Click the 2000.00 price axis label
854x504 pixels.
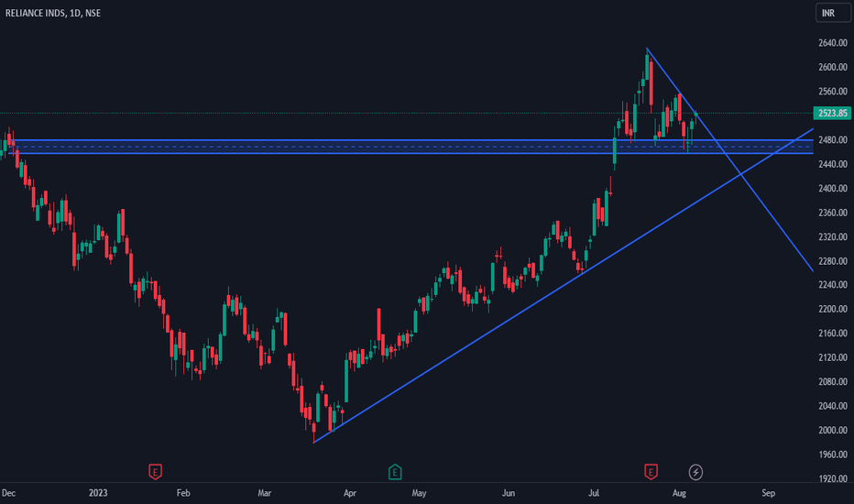tap(832, 431)
